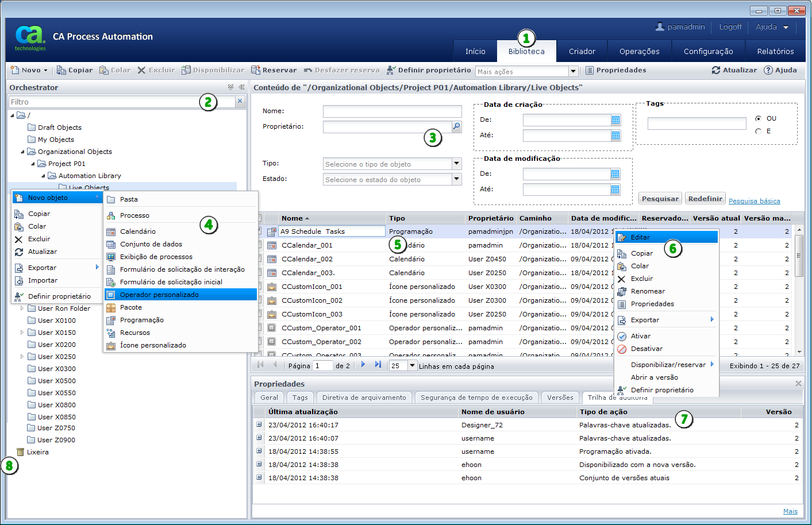Clear the Orchestrator filter field
Viewport: 812px width, 525px height.
coord(240,102)
